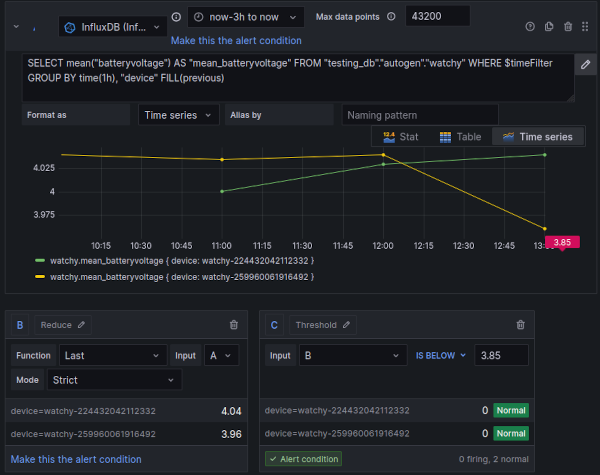
Task: Delete the InfluxDB query with trash icon
Action: 568,27
